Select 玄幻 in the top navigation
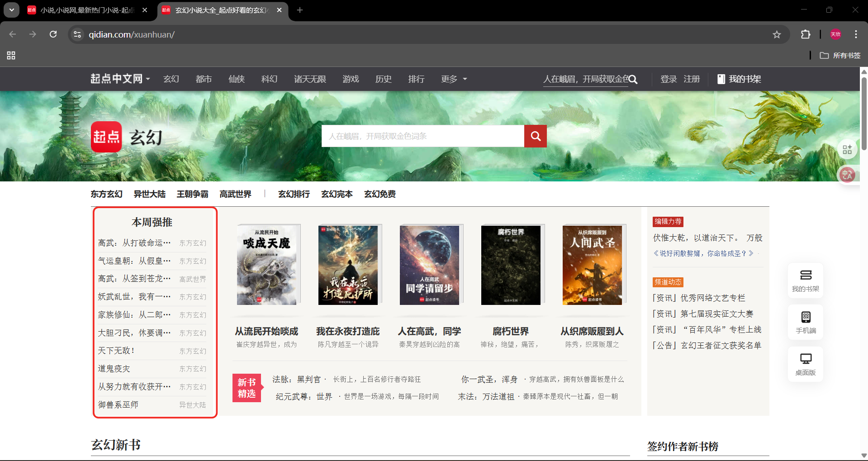The image size is (868, 461). tap(171, 79)
